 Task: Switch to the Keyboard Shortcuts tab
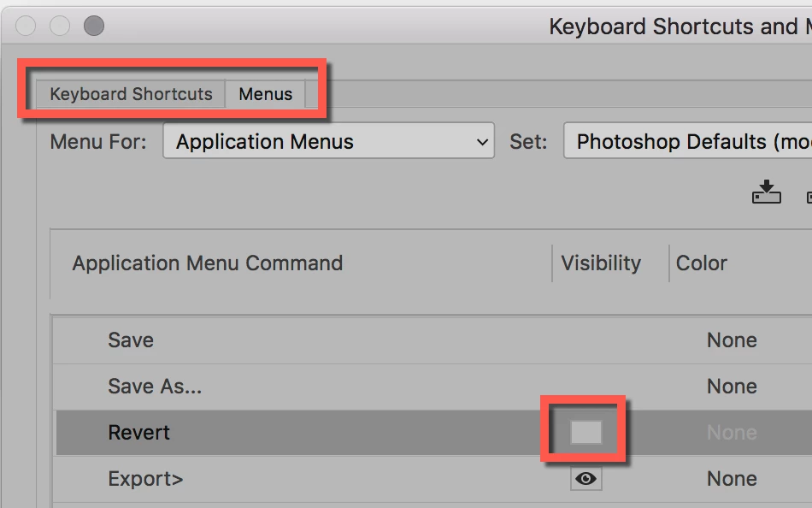[131, 94]
